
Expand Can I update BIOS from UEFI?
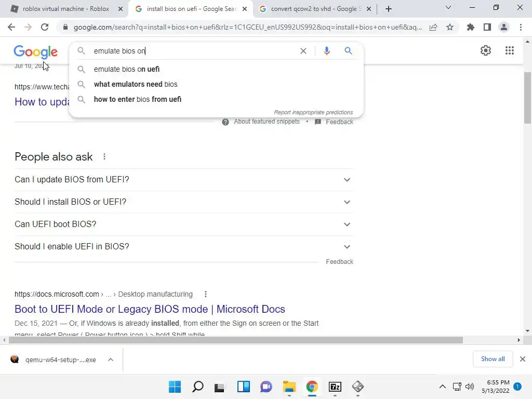(x=184, y=179)
